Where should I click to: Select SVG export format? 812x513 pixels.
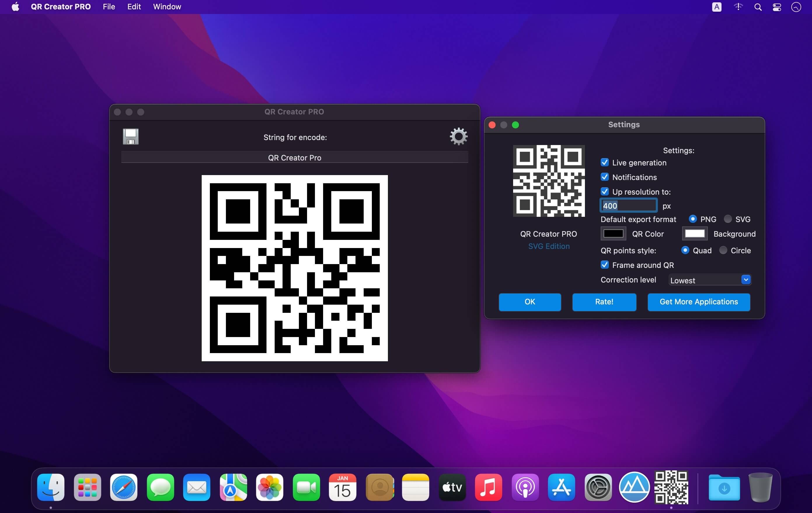[x=728, y=219]
